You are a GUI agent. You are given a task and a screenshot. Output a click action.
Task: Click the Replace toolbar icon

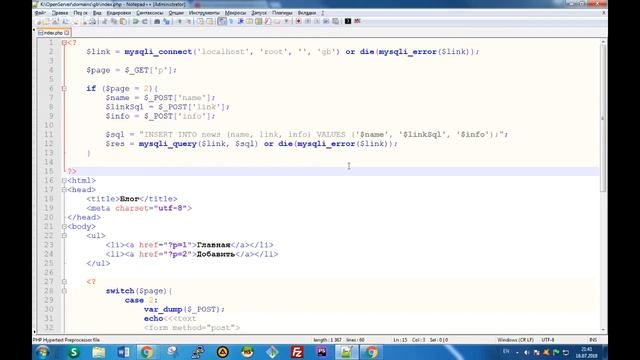coord(167,21)
